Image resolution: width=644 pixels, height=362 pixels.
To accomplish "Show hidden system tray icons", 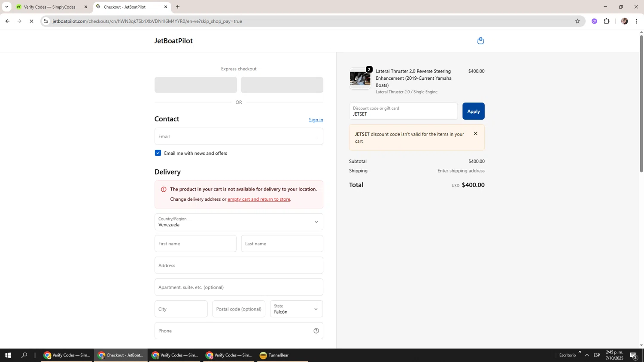I will (x=587, y=355).
